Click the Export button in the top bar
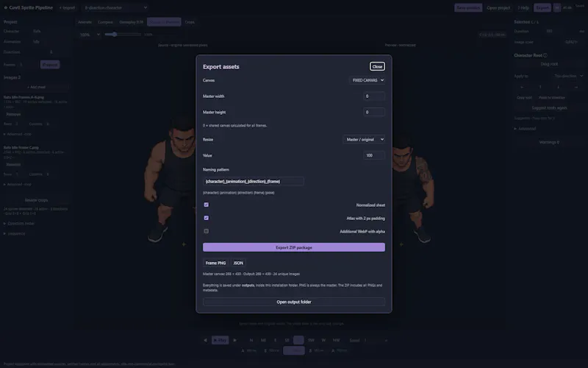The height and width of the screenshot is (368, 588). tap(542, 7)
